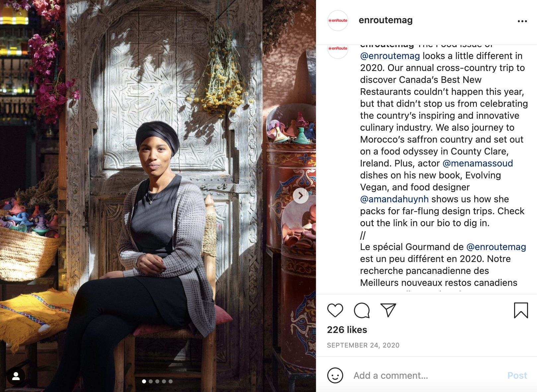Open the emoji picker smiley icon
The image size is (537, 392).
pyautogui.click(x=335, y=375)
